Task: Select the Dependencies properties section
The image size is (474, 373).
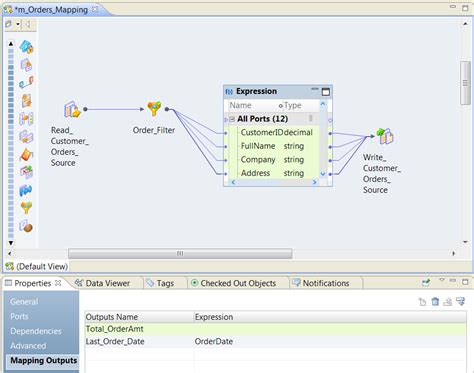Action: tap(36, 331)
